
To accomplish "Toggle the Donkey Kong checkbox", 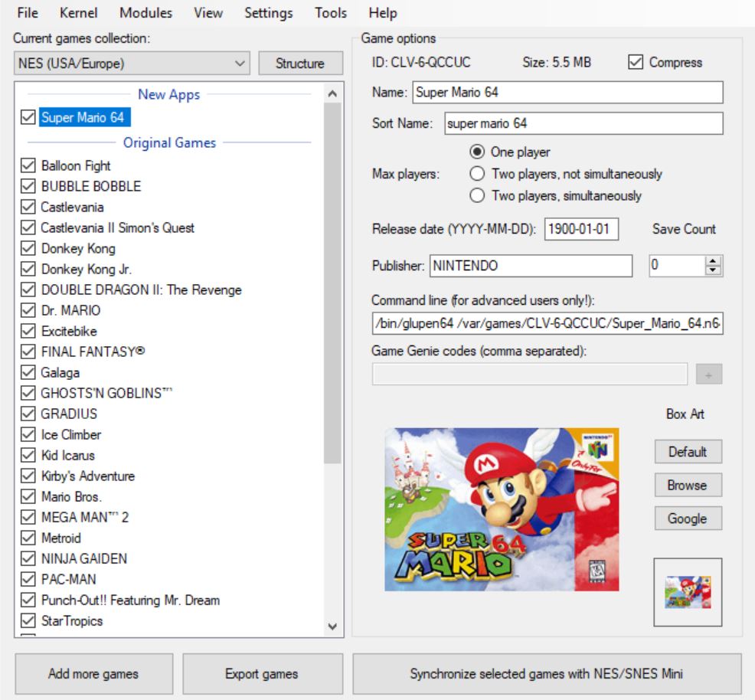I will click(x=28, y=248).
